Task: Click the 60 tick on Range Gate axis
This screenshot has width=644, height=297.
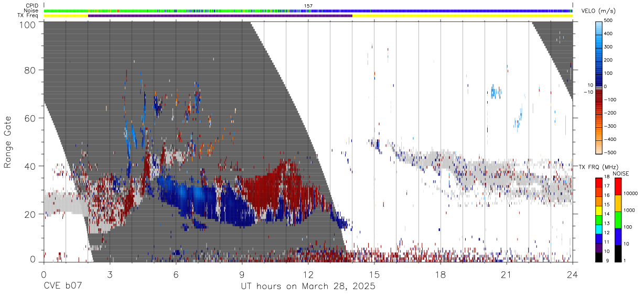Action: click(30, 118)
